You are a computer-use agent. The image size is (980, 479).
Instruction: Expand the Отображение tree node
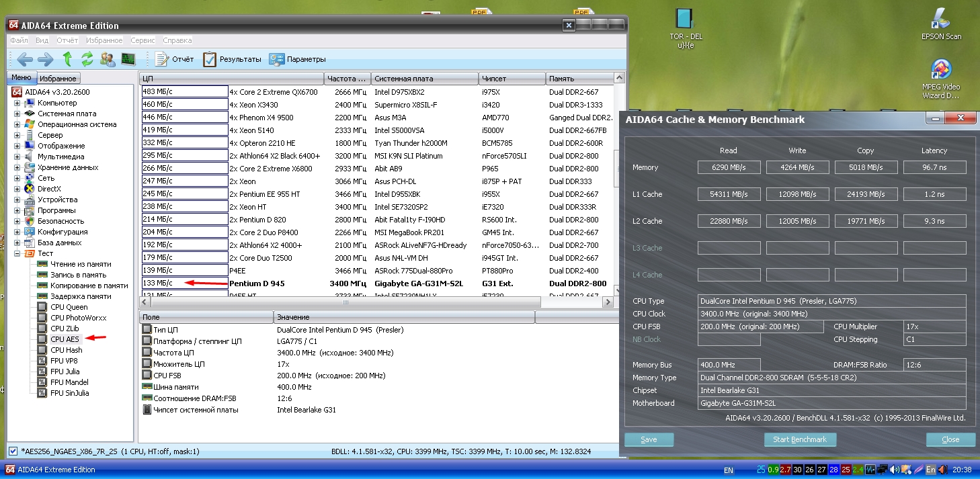pyautogui.click(x=17, y=146)
